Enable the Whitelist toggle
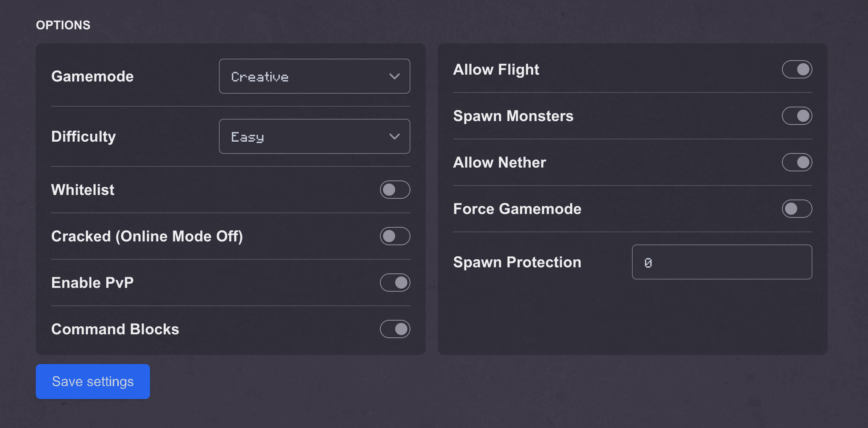Screen dimensions: 868x428 pyautogui.click(x=395, y=190)
